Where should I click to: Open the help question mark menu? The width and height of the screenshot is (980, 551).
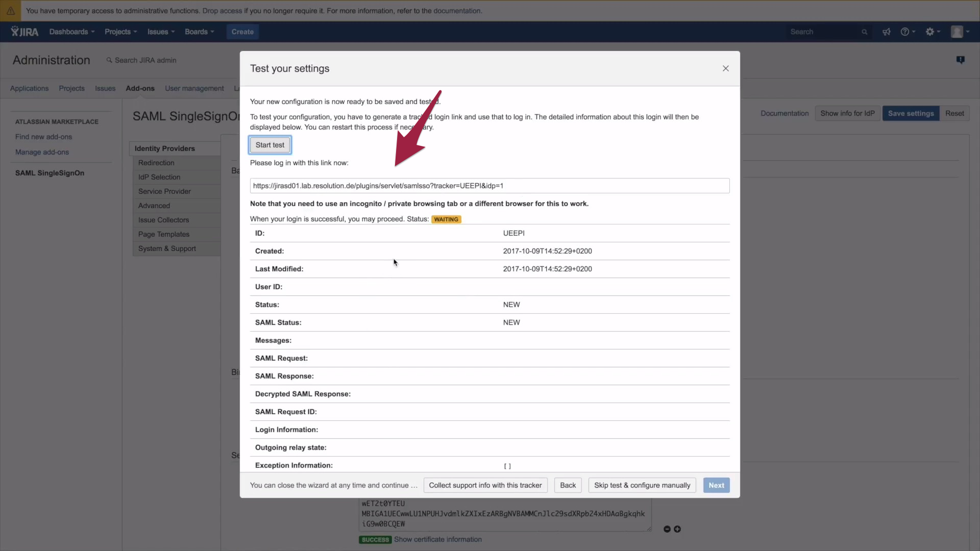[908, 32]
